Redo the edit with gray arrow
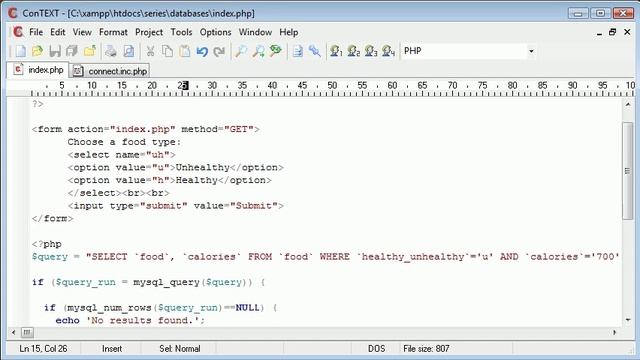 coord(220,51)
